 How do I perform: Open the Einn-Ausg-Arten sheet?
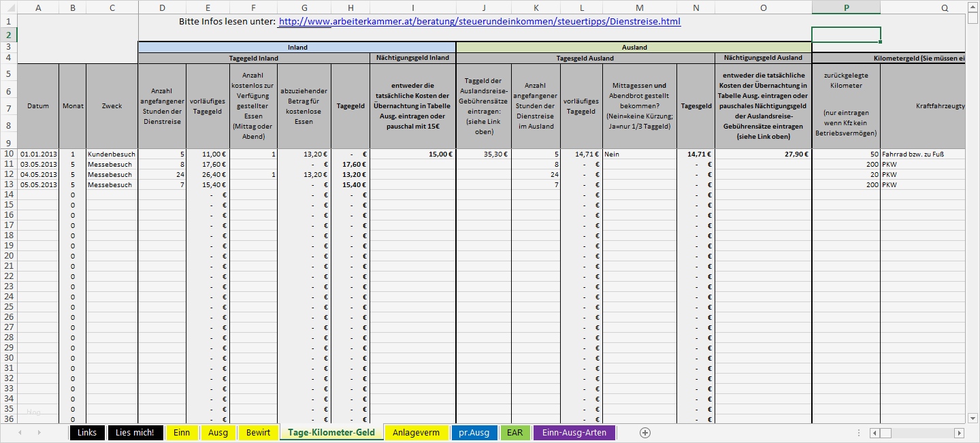click(x=574, y=433)
